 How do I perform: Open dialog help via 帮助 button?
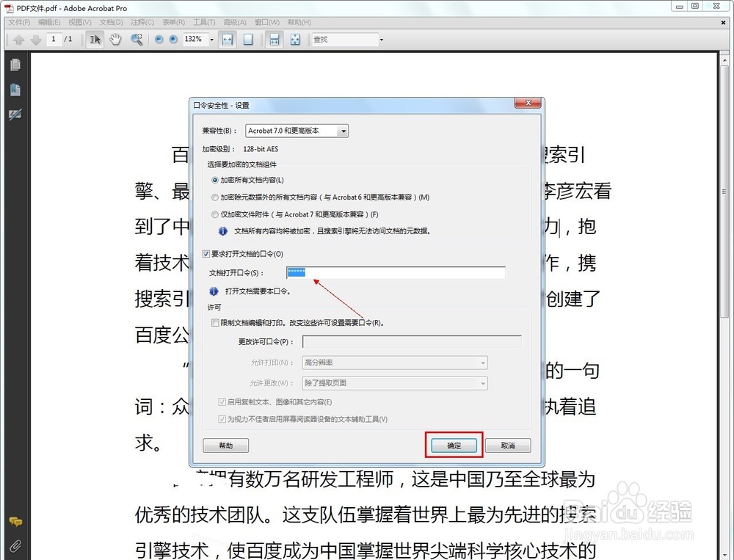[x=225, y=446]
